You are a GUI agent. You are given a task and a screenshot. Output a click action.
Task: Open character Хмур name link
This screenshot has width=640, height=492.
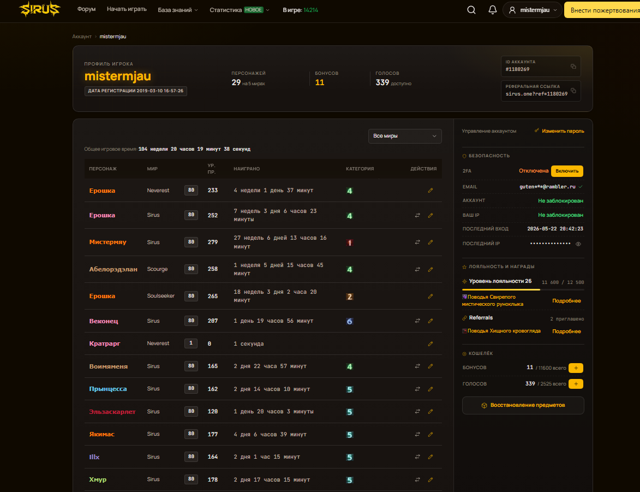click(98, 480)
